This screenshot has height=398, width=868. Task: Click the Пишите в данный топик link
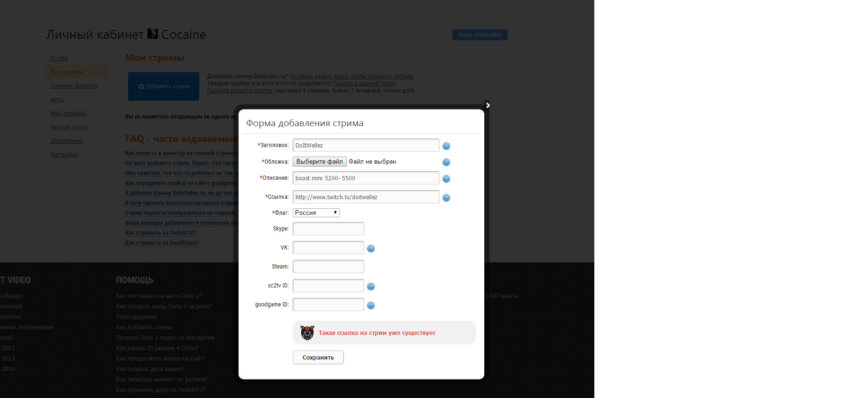pos(364,83)
